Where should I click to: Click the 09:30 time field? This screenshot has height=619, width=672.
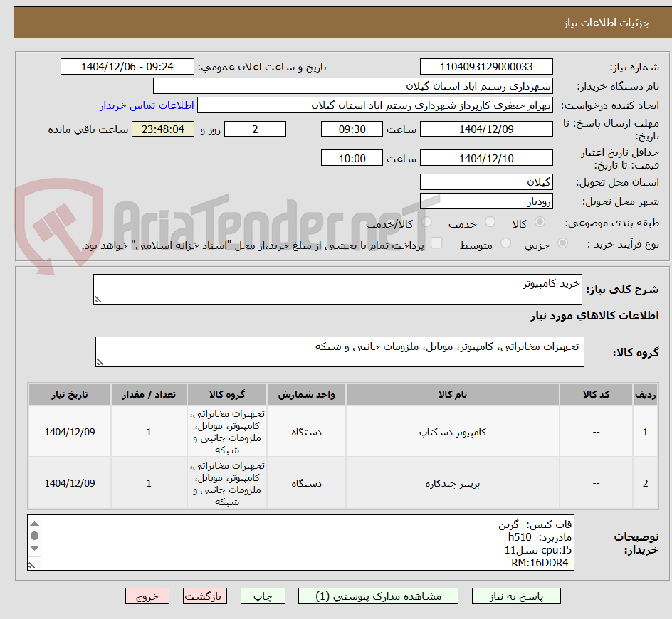[352, 129]
